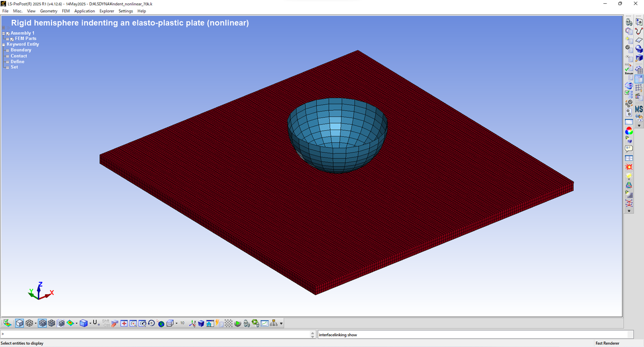The image size is (644, 347).
Task: Switch to shaded solid cube display mode
Action: [x=19, y=323]
